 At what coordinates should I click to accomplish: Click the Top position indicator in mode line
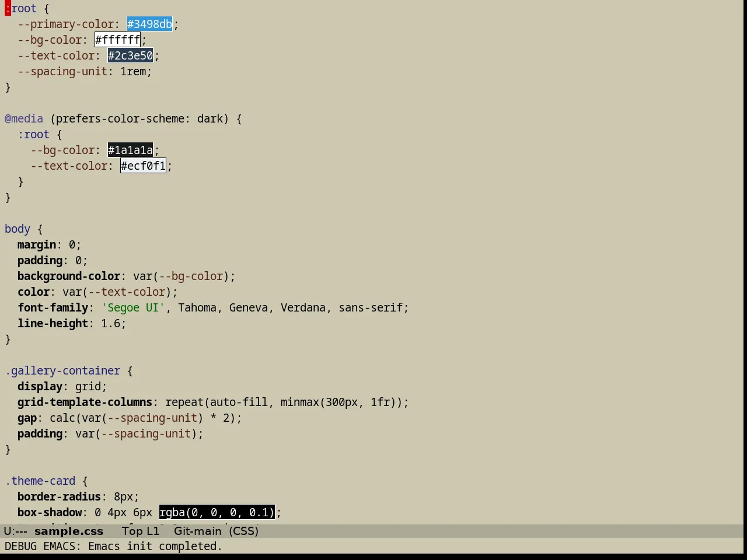(132, 531)
